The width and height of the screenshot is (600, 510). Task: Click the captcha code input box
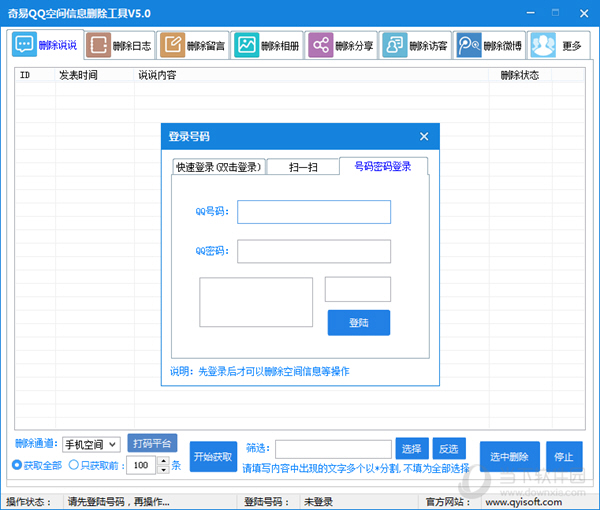click(358, 289)
